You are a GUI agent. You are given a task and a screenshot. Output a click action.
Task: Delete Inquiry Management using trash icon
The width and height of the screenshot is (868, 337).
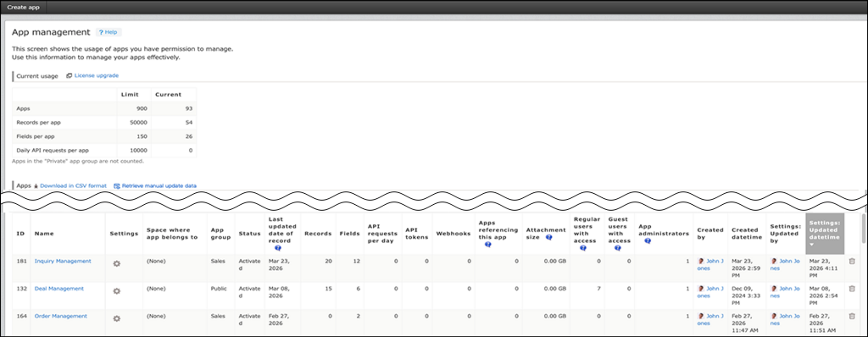pyautogui.click(x=852, y=261)
